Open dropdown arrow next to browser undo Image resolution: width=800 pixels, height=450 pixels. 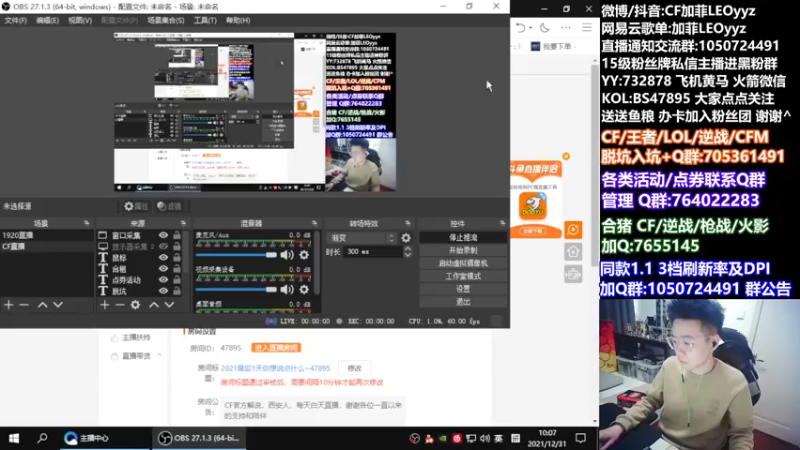[x=531, y=28]
